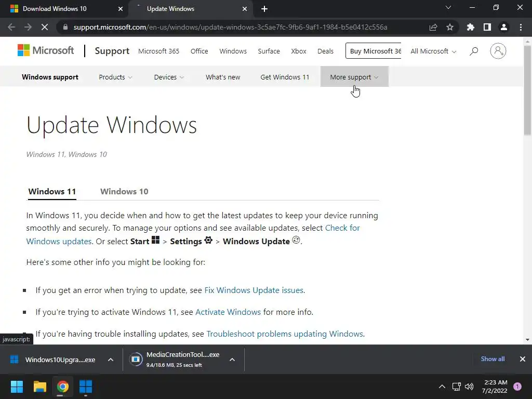
Task: Select the Windows 11 content tab
Action: pos(52,191)
